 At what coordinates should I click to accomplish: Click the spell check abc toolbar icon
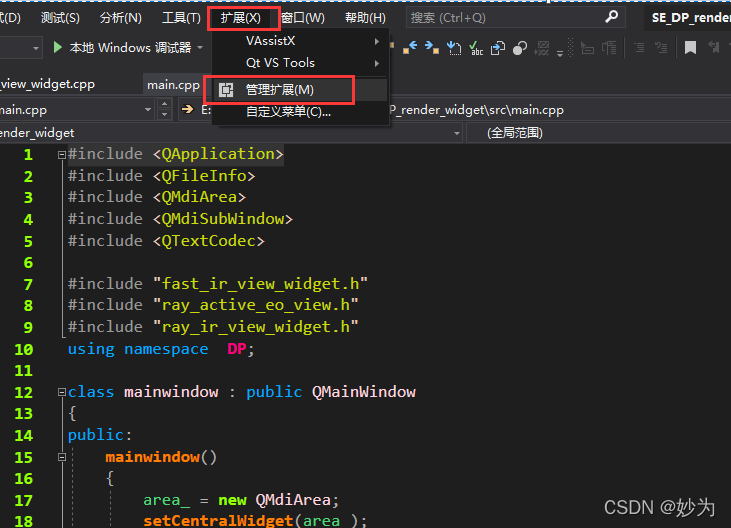pos(476,48)
